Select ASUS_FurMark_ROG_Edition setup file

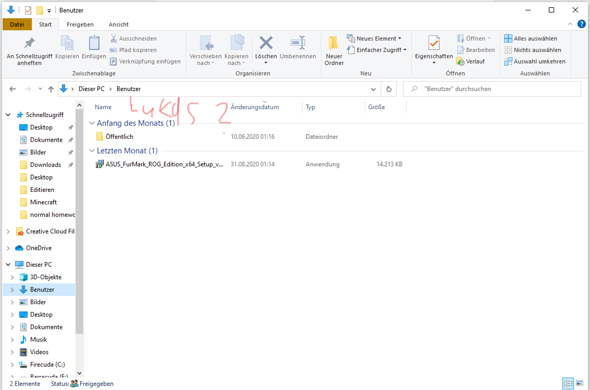(x=160, y=164)
